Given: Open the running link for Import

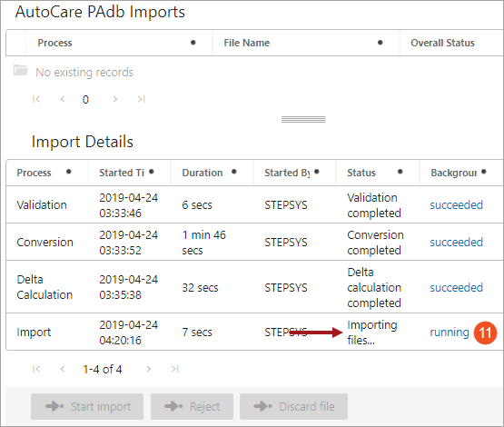Looking at the screenshot, I should point(450,333).
